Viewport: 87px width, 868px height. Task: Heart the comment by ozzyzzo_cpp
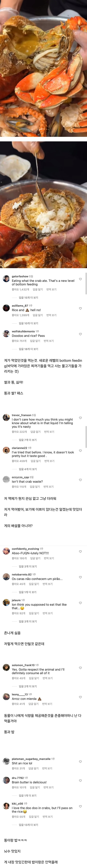pos(80,480)
